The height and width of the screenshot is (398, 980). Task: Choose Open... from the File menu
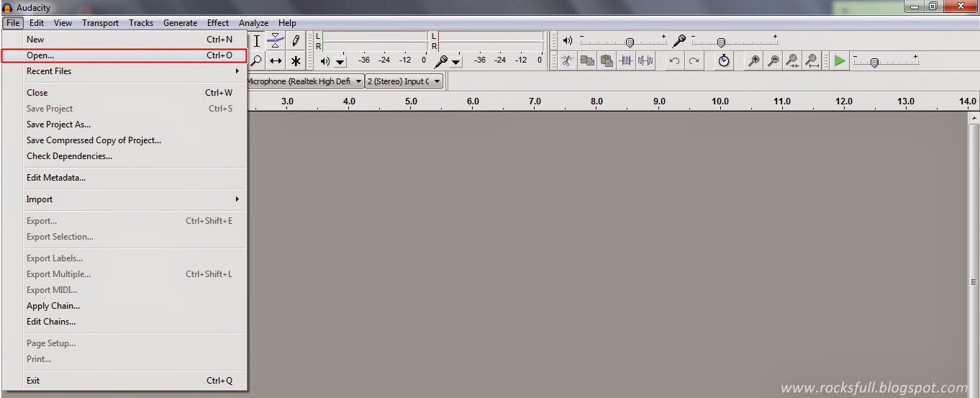124,55
